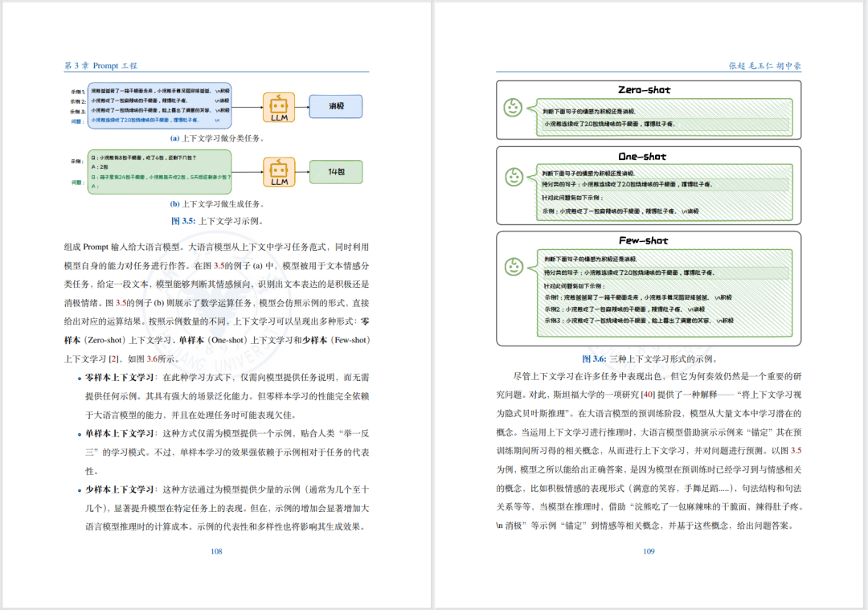Click bullet heading "少样本上下文学习"
Screen dimensions: 868x610
pyautogui.click(x=119, y=489)
